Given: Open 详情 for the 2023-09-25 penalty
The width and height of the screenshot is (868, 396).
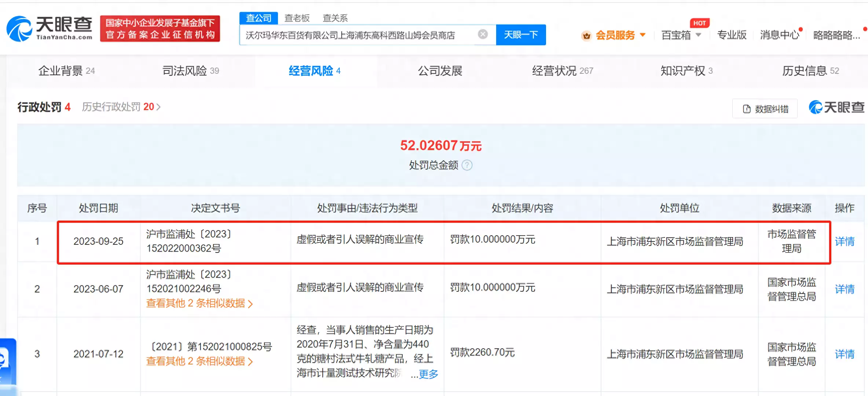Looking at the screenshot, I should click(845, 241).
